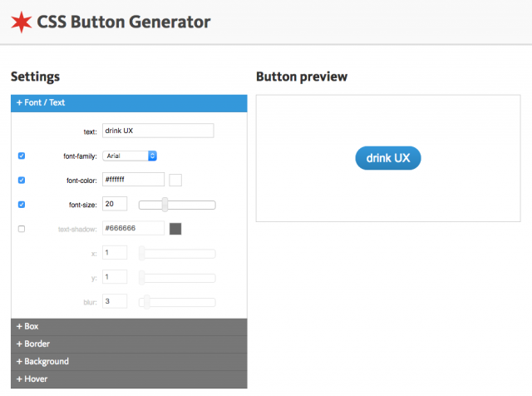Image resolution: width=532 pixels, height=396 pixels.
Task: Click the button text input field
Action: (158, 131)
